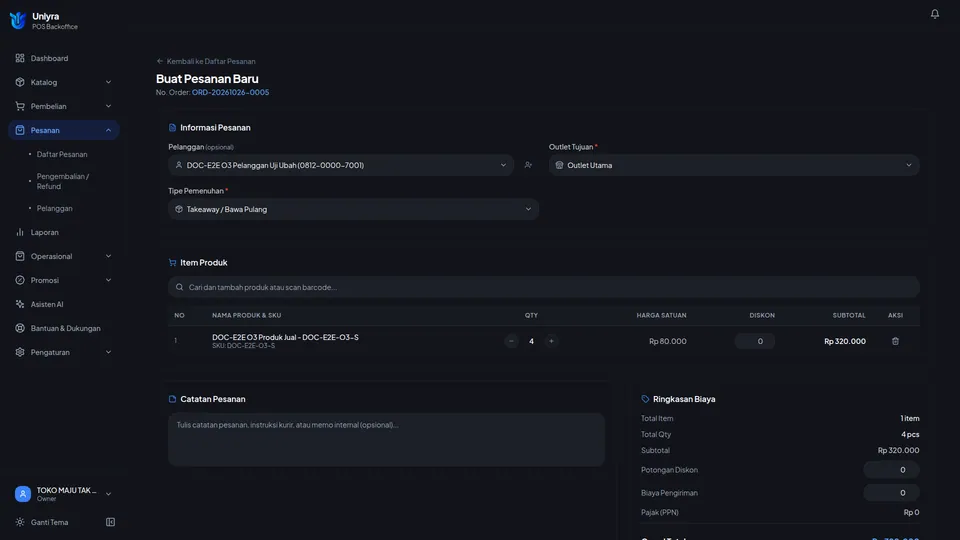Click the Katalog box icon
Image resolution: width=960 pixels, height=540 pixels.
point(20,82)
